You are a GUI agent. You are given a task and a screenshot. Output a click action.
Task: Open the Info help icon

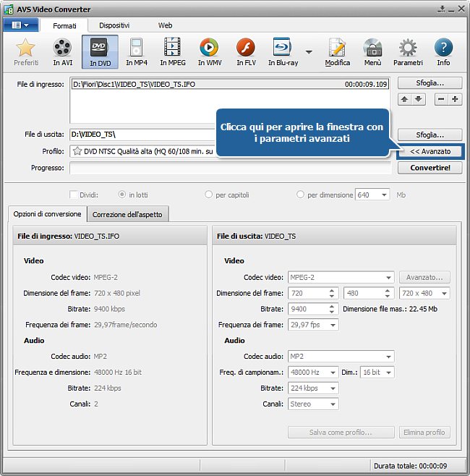coord(443,52)
